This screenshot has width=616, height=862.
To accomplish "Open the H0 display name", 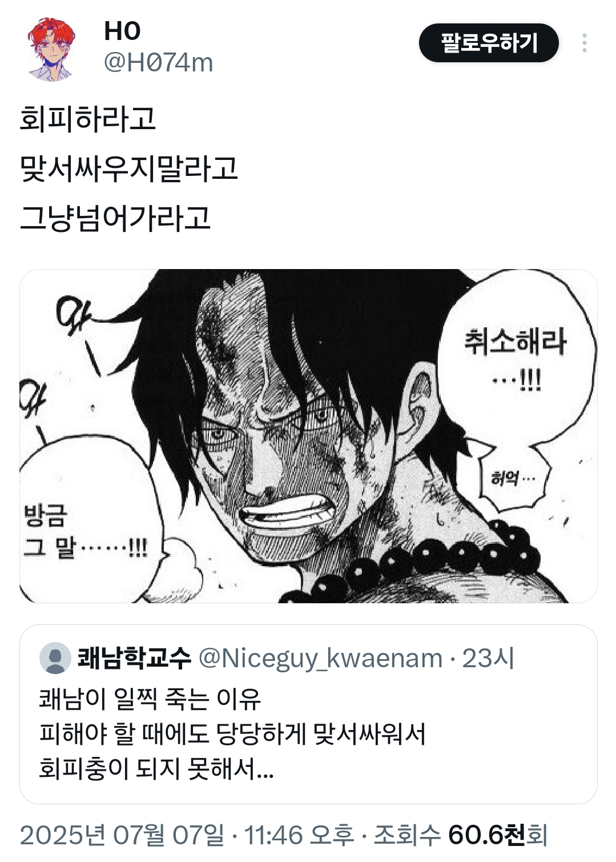I will (x=122, y=31).
